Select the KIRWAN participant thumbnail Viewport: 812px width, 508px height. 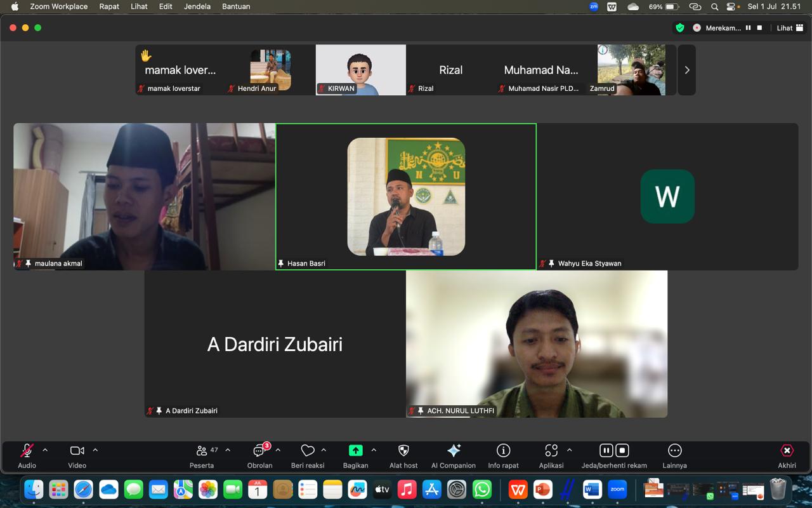(361, 70)
